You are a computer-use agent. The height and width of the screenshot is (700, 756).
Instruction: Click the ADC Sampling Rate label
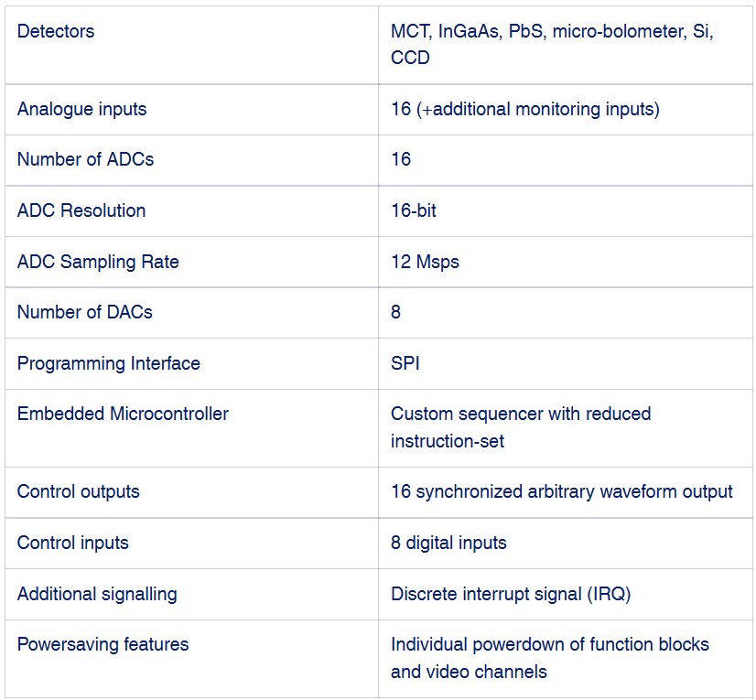98,262
